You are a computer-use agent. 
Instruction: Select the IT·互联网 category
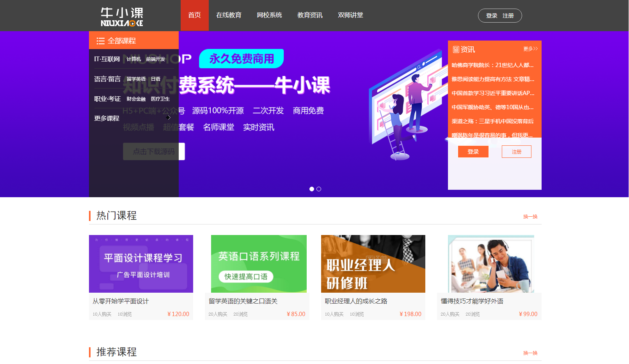point(107,59)
